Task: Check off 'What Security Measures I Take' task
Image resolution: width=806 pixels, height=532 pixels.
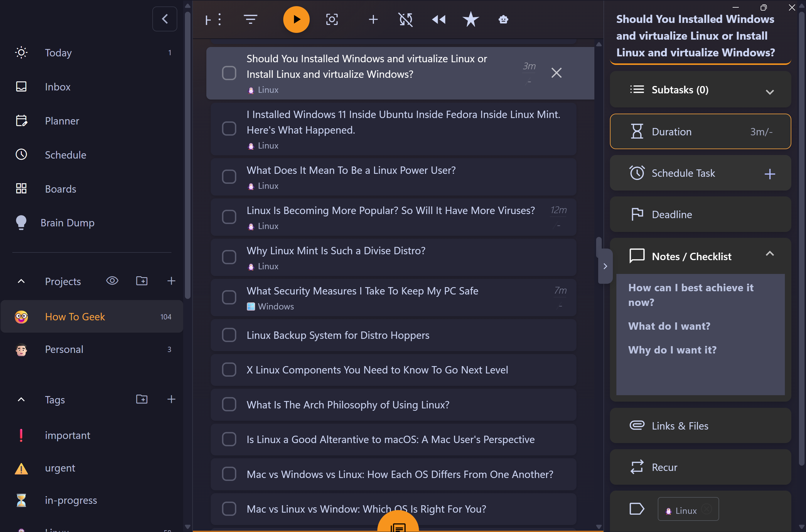Action: [229, 297]
